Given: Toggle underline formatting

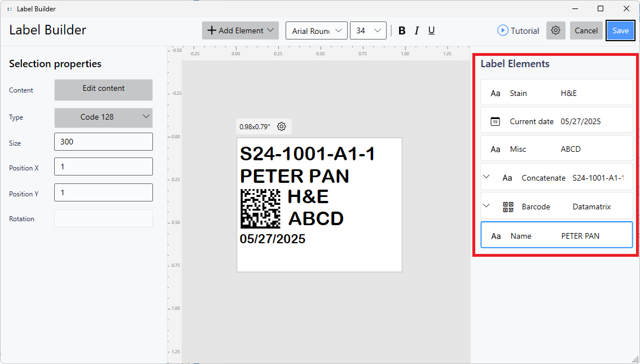Looking at the screenshot, I should pos(431,30).
